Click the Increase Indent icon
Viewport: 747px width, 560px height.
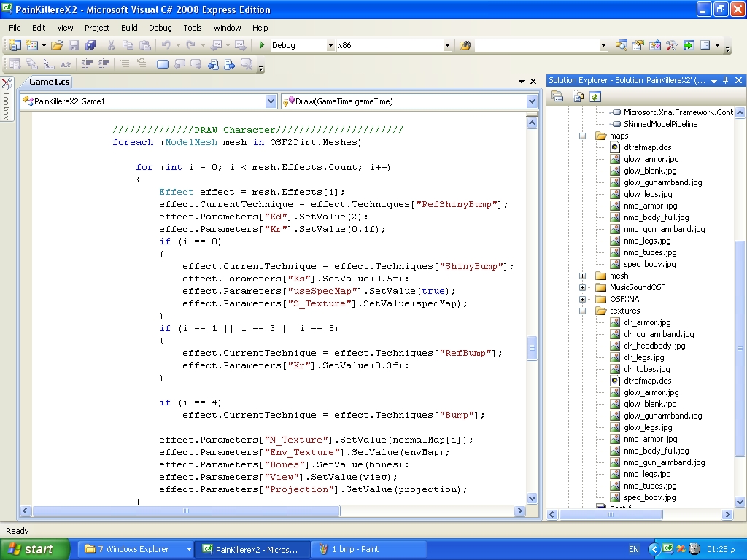pyautogui.click(x=104, y=64)
